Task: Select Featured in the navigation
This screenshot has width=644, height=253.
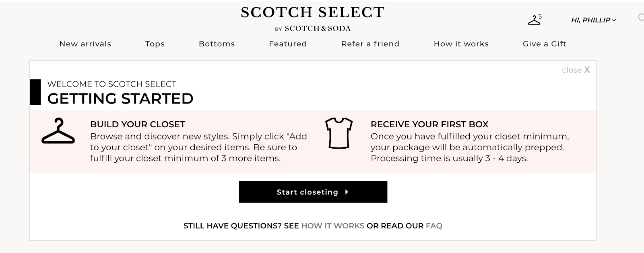Action: 288,44
